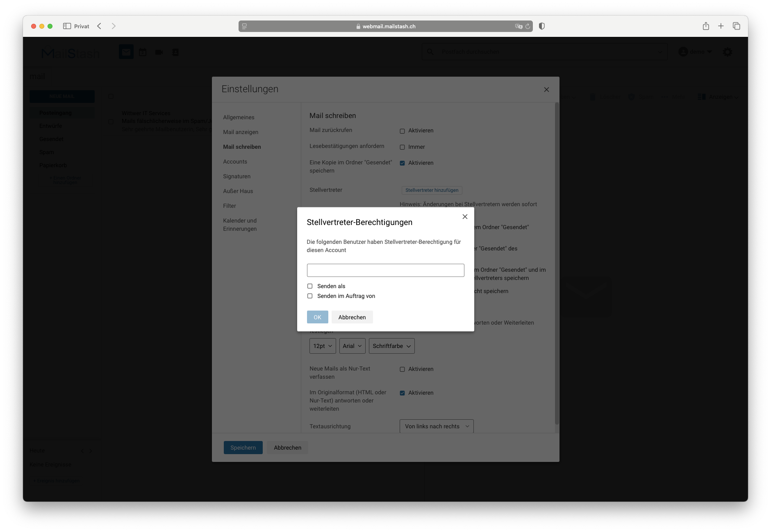Viewport: 771px width, 532px height.
Task: Select 'Signaturen' in settings sidebar
Action: click(237, 176)
